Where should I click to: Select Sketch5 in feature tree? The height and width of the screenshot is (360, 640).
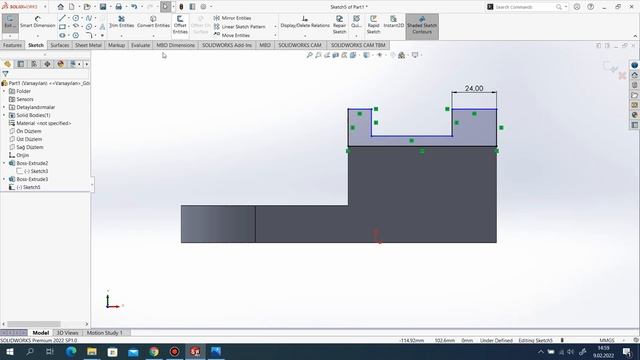(x=24, y=187)
